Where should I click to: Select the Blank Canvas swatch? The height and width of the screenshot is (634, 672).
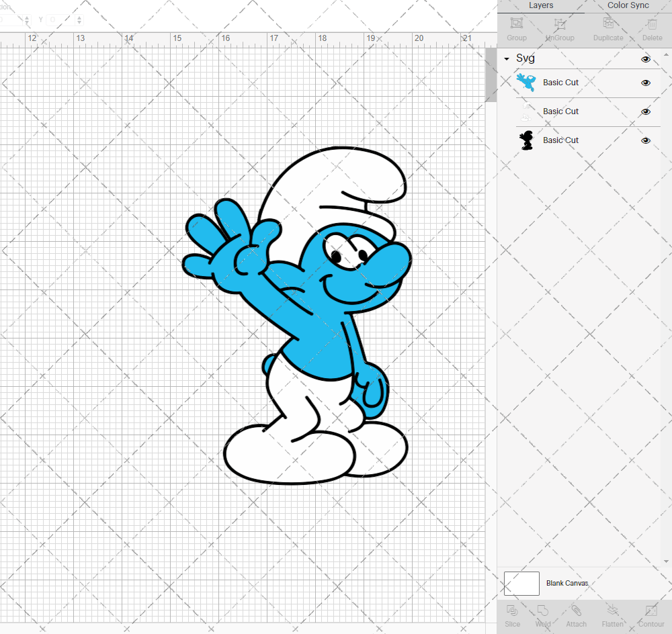pos(521,583)
